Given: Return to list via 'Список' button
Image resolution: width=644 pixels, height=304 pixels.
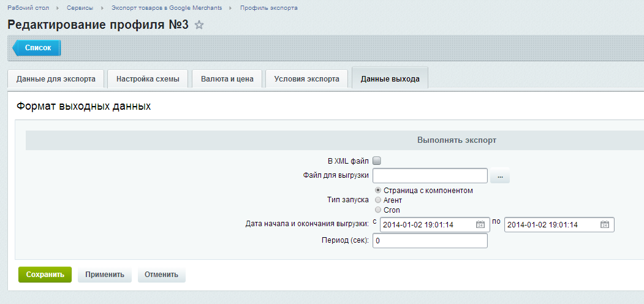Looking at the screenshot, I should click(37, 48).
